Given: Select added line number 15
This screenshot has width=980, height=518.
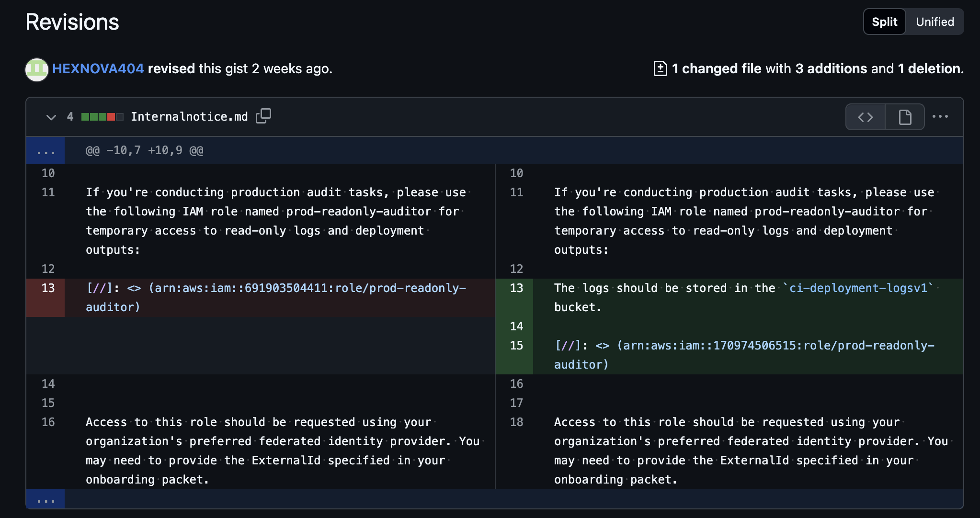Looking at the screenshot, I should click(x=516, y=346).
